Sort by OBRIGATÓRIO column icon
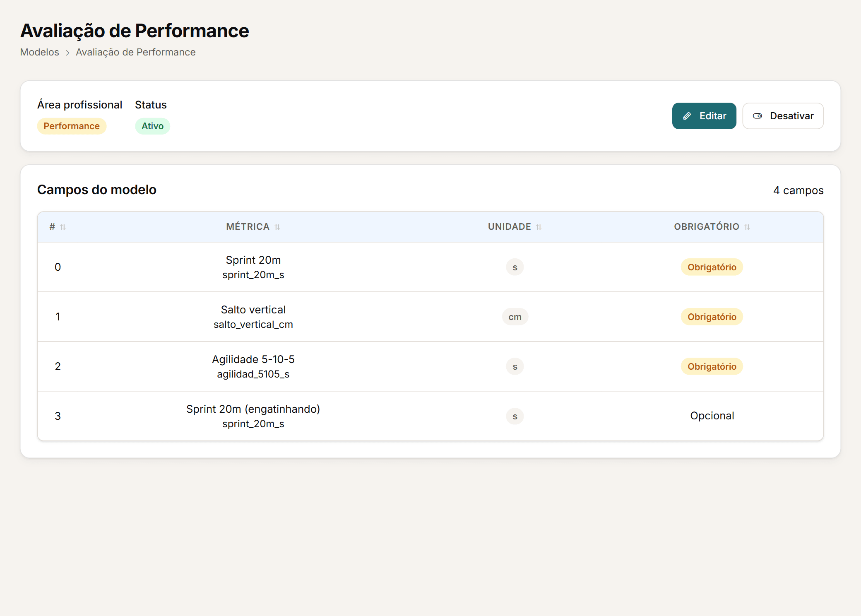Screen dimensions: 861x616 747,227
